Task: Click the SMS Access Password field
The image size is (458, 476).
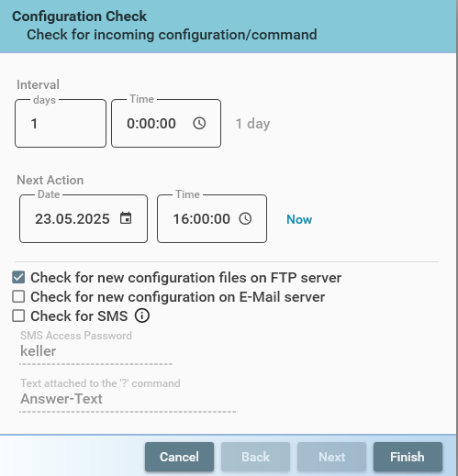Action: 96,351
